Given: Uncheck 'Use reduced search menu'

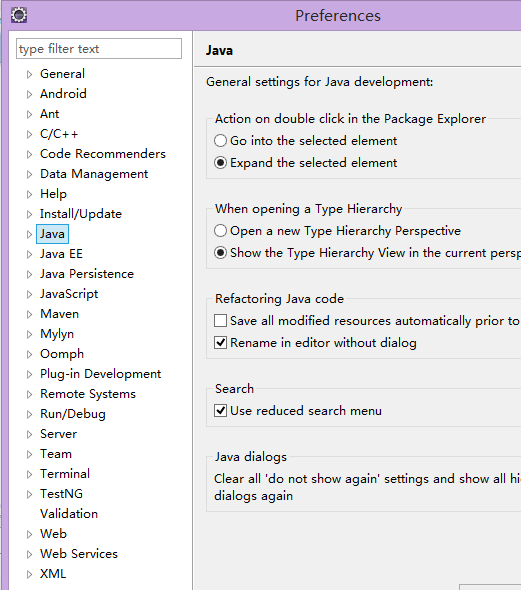Looking at the screenshot, I should 220,411.
